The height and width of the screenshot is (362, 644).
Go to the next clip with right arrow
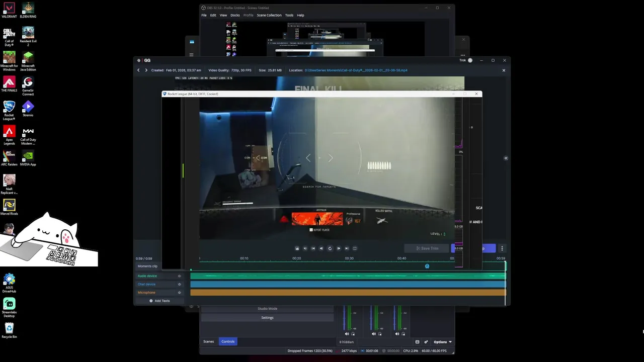pos(146,70)
